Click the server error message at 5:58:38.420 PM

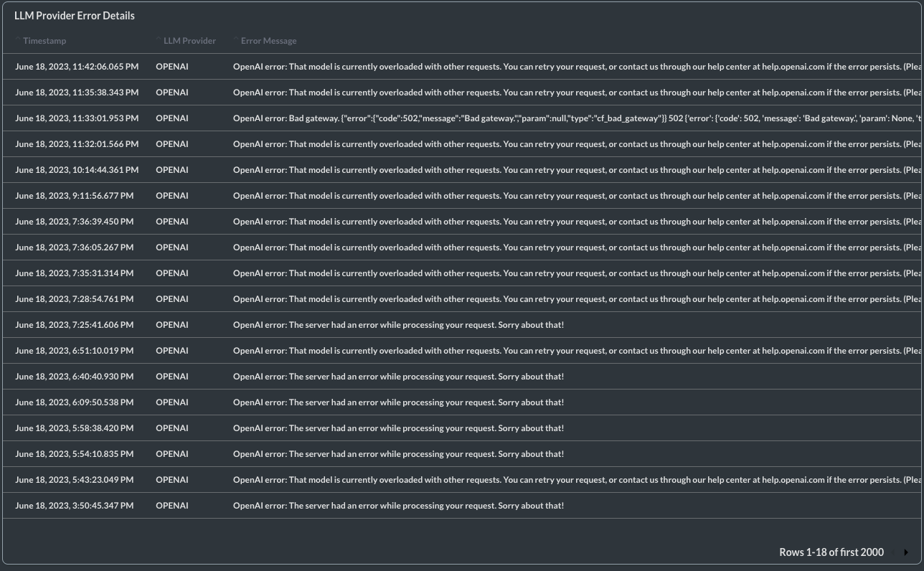pos(398,428)
